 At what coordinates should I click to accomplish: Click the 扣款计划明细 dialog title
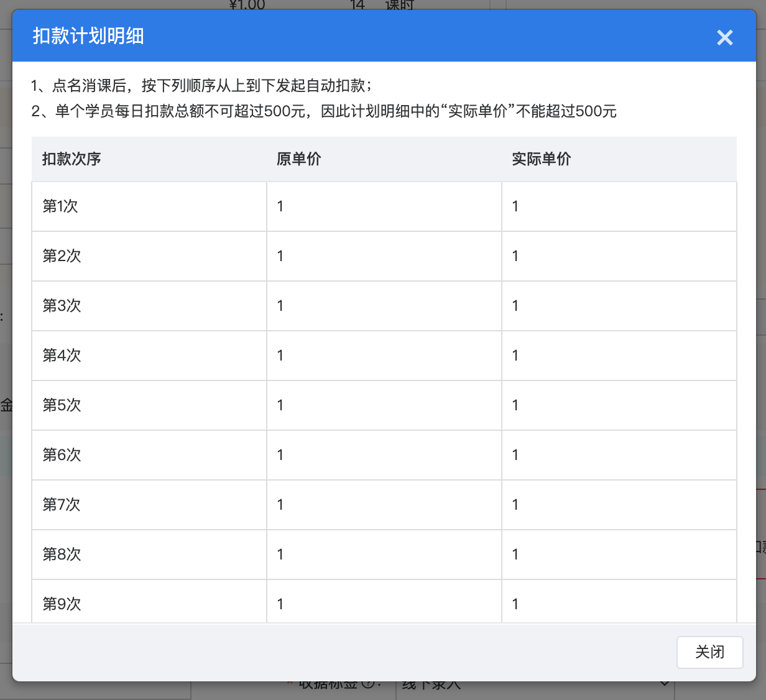[88, 36]
